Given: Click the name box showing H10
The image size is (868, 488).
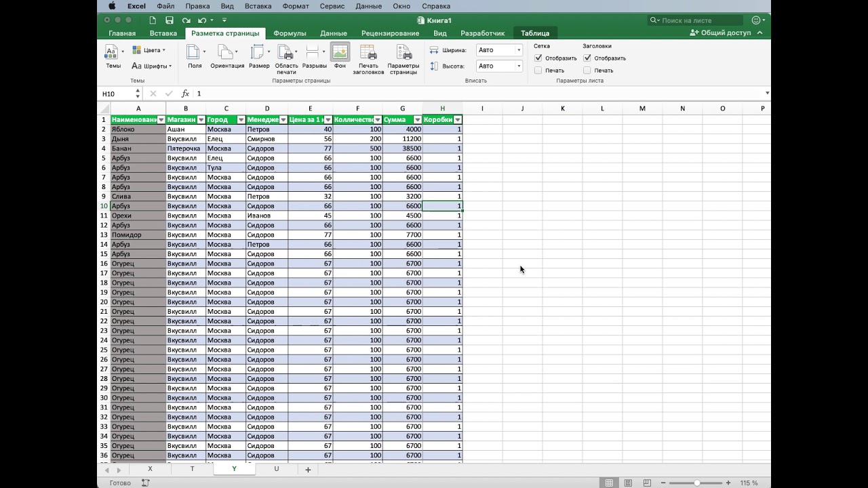Looking at the screenshot, I should coord(119,94).
